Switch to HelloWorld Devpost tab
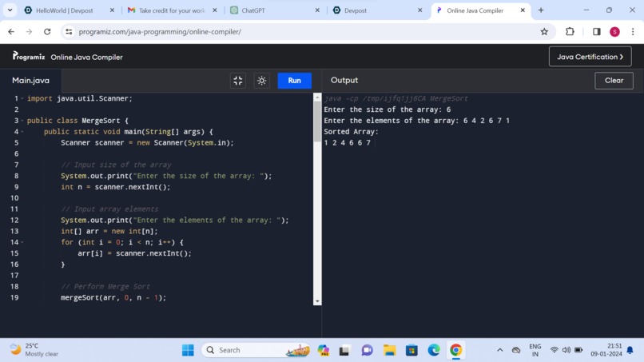Viewport: 644px width, 362px height. [64, 10]
